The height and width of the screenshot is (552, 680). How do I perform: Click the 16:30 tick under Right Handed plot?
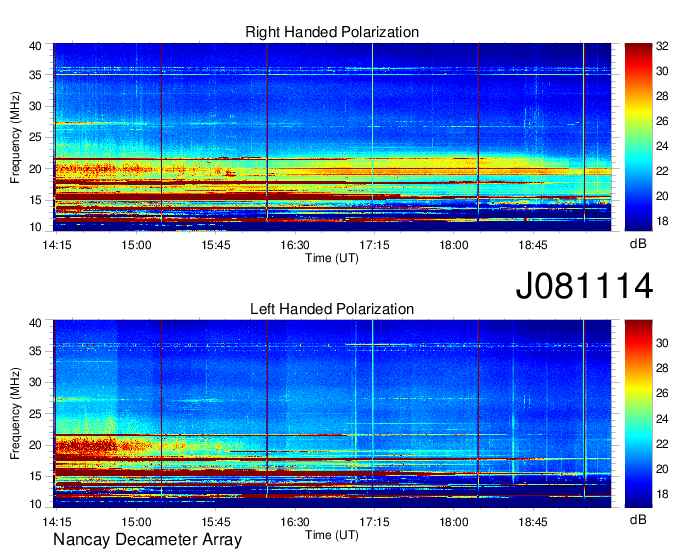pyautogui.click(x=295, y=245)
